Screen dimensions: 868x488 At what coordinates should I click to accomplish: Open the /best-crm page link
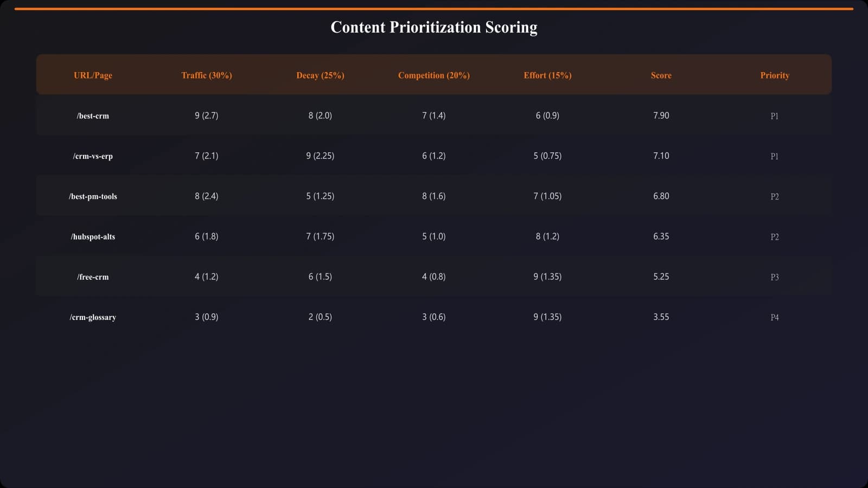[x=93, y=116]
